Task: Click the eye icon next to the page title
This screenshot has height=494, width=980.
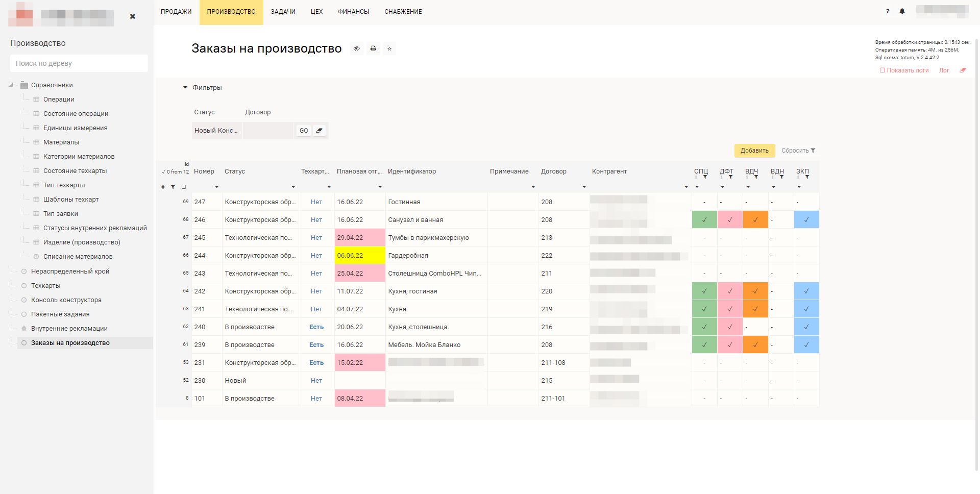Action: (357, 48)
